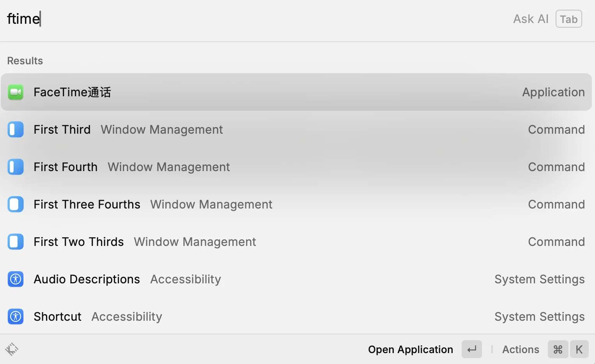
Task: Focus the search field containing ftime
Action: (234, 19)
